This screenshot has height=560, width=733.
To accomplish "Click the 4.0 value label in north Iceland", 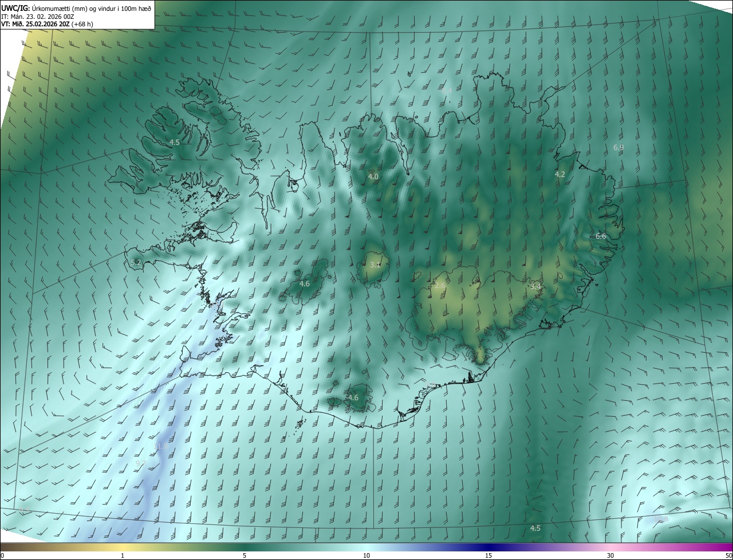I will [x=373, y=176].
